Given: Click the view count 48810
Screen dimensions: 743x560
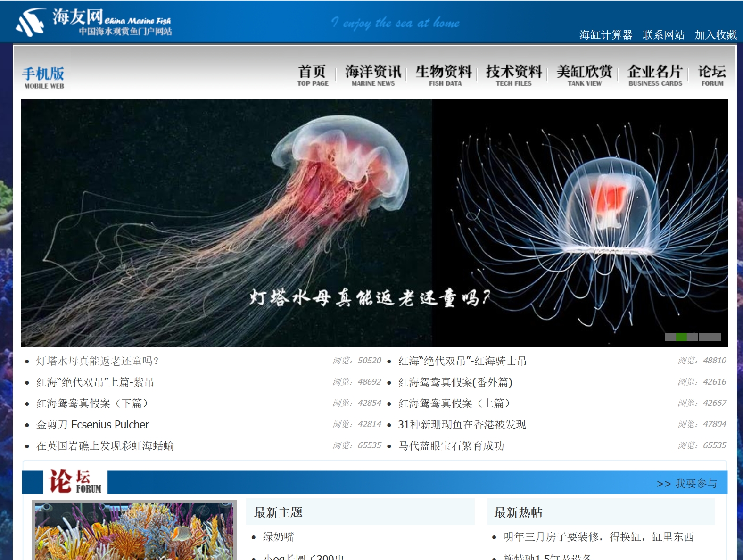Looking at the screenshot, I should coord(702,361).
